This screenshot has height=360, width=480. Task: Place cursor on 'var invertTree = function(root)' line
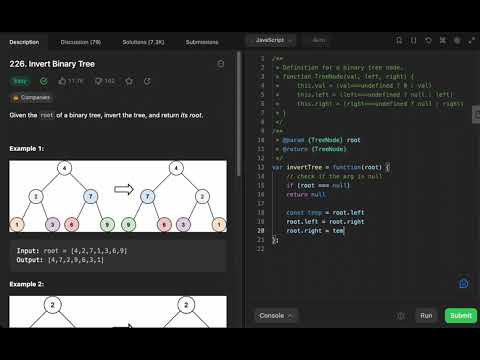331,167
